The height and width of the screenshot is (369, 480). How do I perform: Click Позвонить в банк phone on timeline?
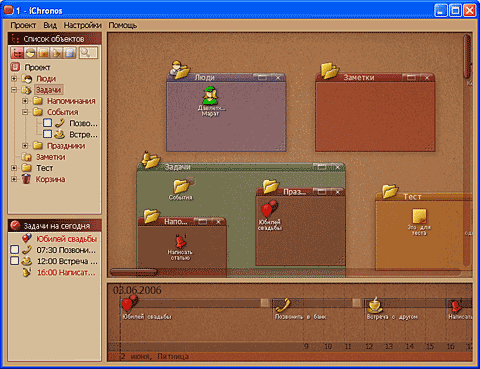tap(283, 304)
